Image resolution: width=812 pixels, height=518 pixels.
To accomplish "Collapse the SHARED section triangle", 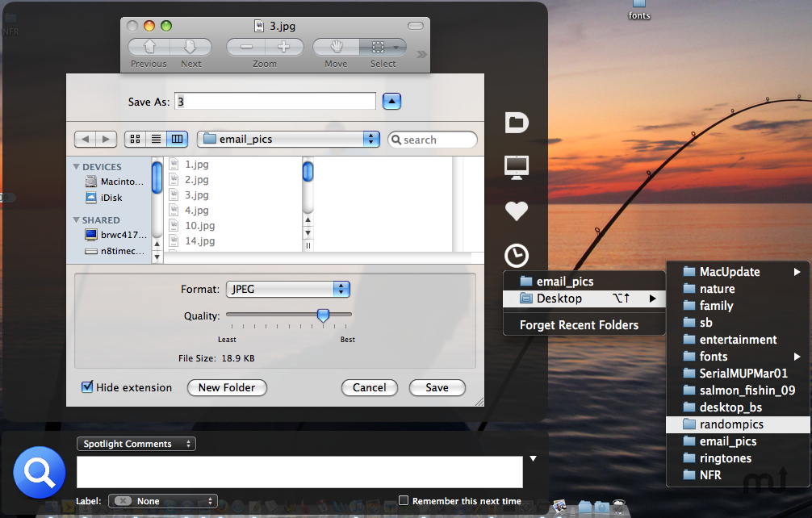I will [76, 220].
